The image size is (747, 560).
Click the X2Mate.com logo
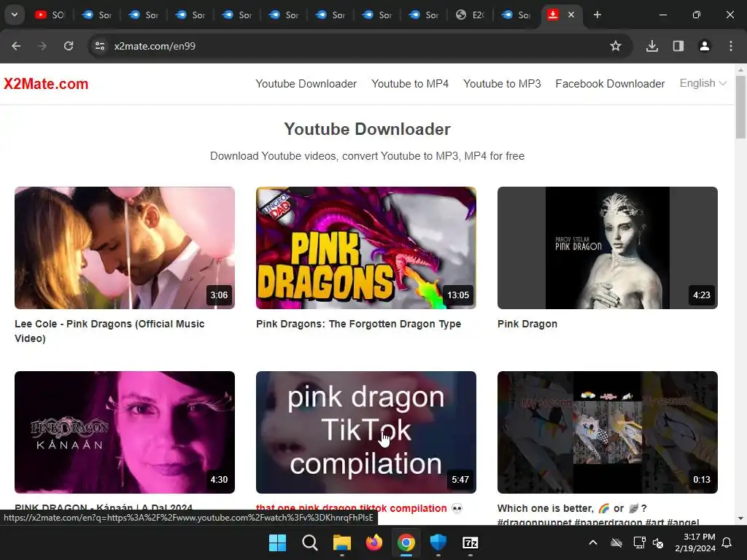[46, 84]
